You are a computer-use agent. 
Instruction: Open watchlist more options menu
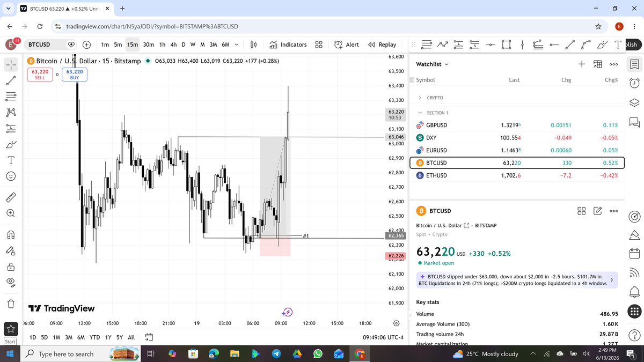click(x=614, y=64)
